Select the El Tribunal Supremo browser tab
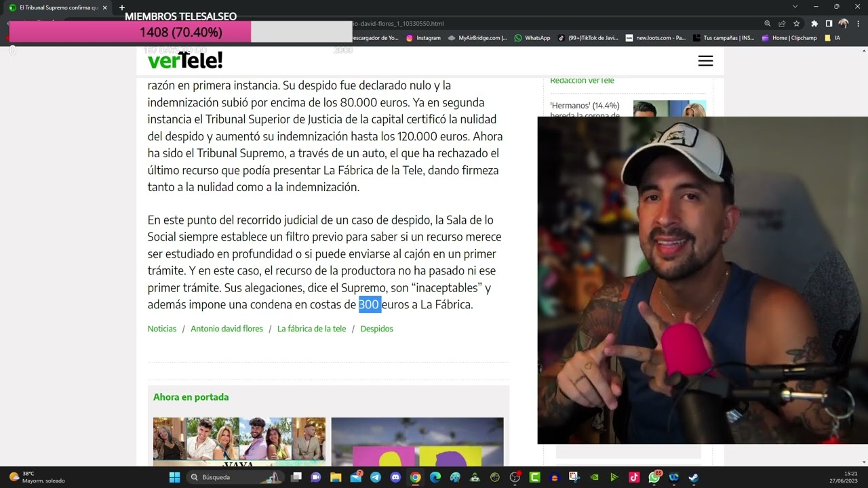Screen dimensions: 868x488 tap(58, 7)
